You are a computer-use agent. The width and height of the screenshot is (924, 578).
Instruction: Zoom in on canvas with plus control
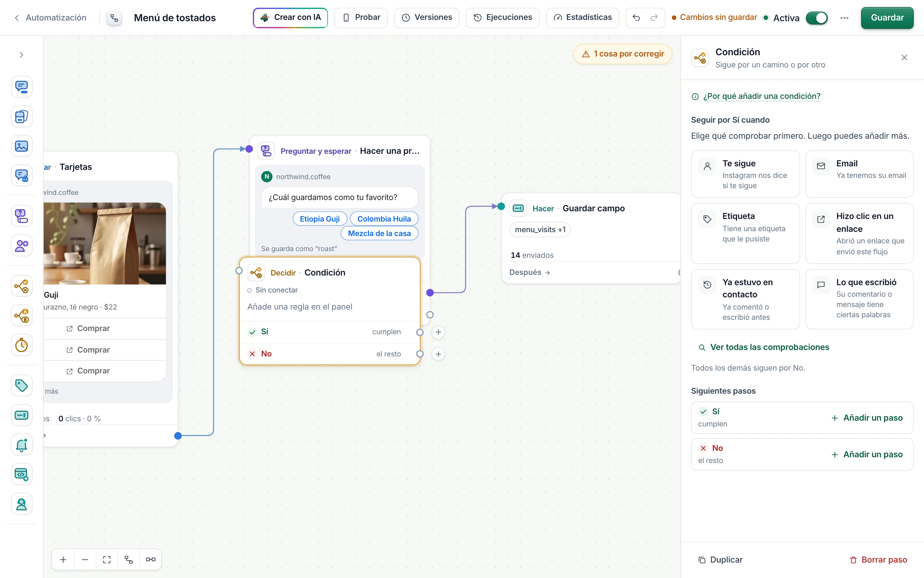pyautogui.click(x=64, y=560)
